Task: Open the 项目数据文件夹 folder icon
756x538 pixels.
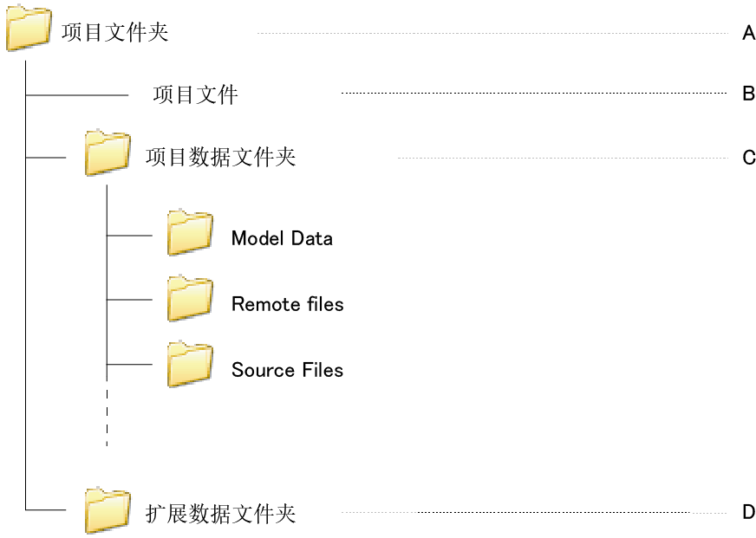Action: click(x=108, y=153)
